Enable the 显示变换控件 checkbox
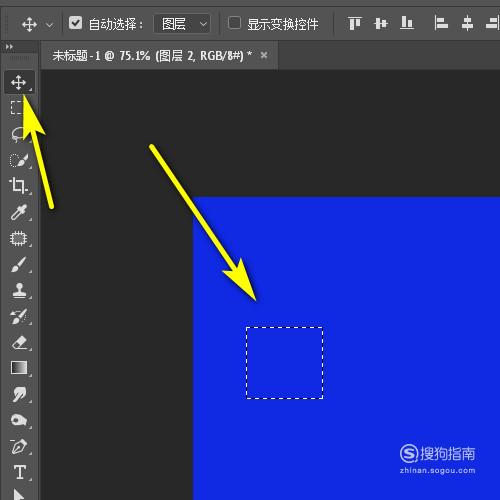Screen dimensions: 500x500 click(x=234, y=23)
